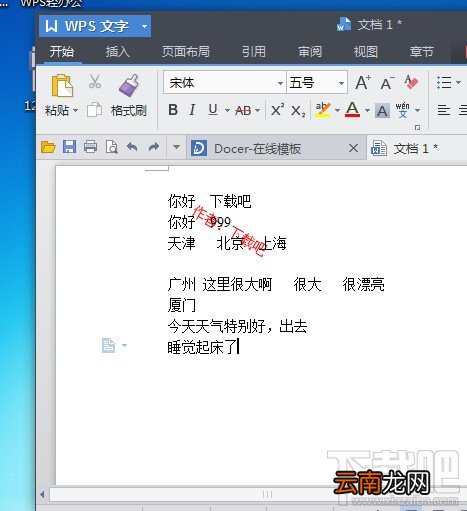
Task: Align text left
Action: [444, 110]
